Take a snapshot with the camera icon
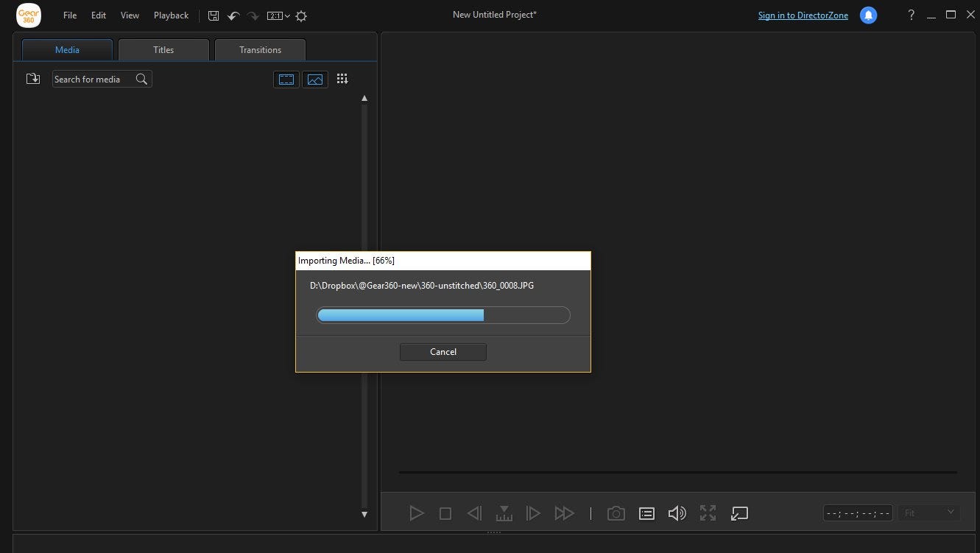 click(x=616, y=513)
